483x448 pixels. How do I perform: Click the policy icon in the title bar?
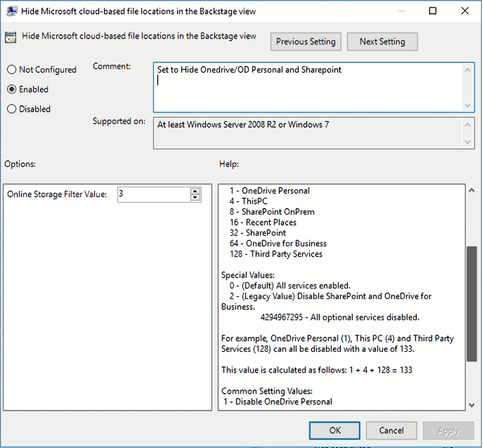pyautogui.click(x=12, y=11)
